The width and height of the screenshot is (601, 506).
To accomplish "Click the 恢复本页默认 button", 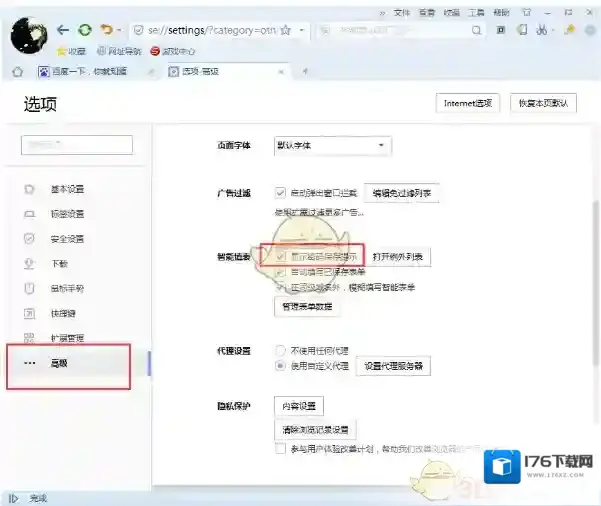I will [543, 103].
